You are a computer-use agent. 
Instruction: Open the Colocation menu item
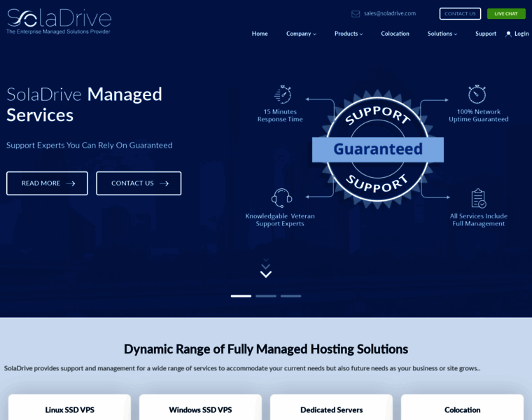click(395, 34)
